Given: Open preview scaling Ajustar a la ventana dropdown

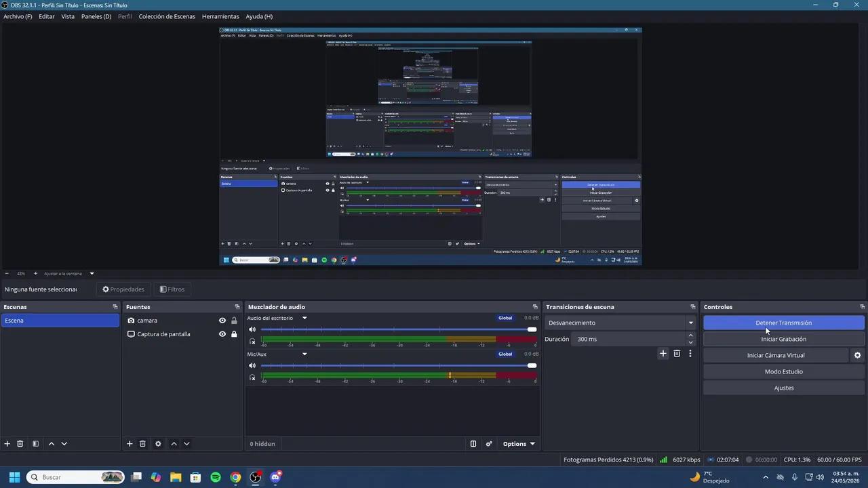Looking at the screenshot, I should coord(69,274).
